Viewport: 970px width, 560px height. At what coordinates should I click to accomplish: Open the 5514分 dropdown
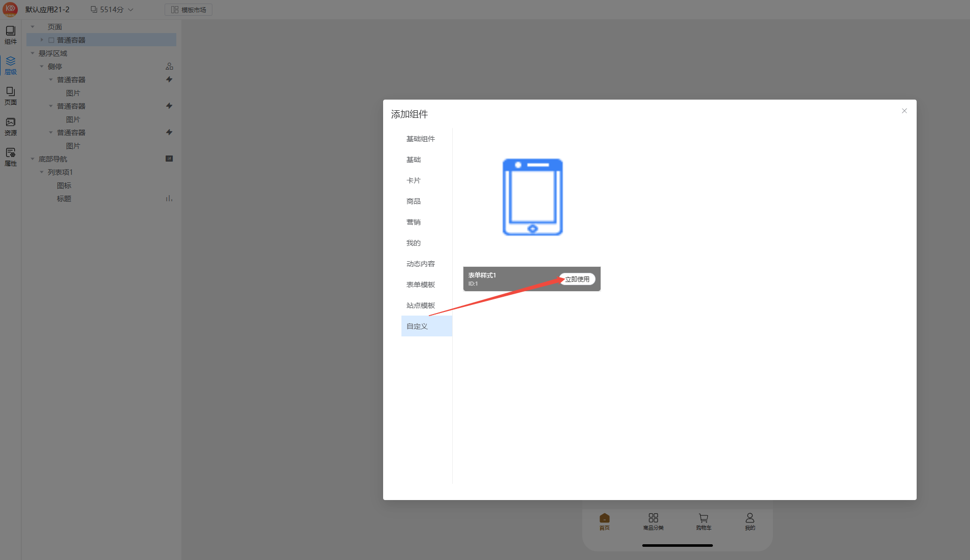point(112,10)
